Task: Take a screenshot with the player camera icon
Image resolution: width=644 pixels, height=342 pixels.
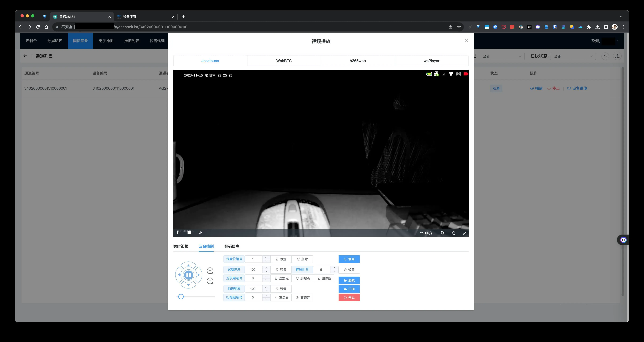Action: tap(442, 233)
